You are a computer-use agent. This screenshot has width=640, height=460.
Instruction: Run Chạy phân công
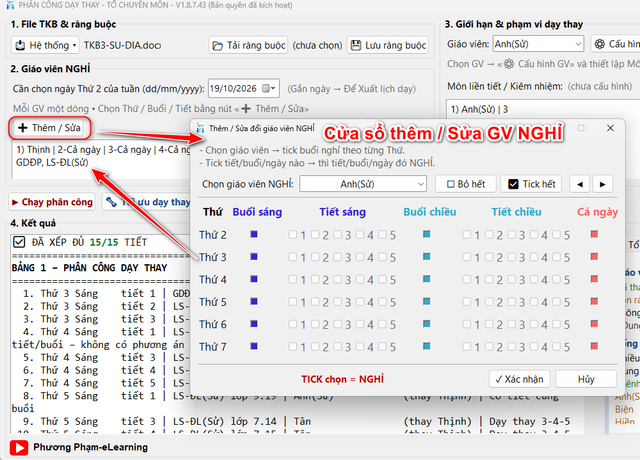point(52,202)
